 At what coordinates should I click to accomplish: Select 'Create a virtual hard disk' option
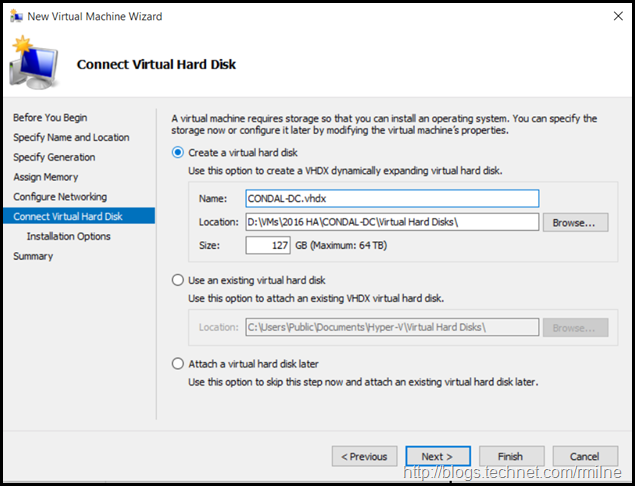tap(179, 152)
